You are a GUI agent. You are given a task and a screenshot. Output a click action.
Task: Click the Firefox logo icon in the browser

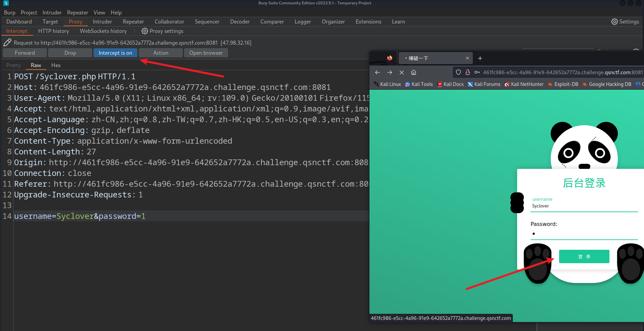point(389,58)
